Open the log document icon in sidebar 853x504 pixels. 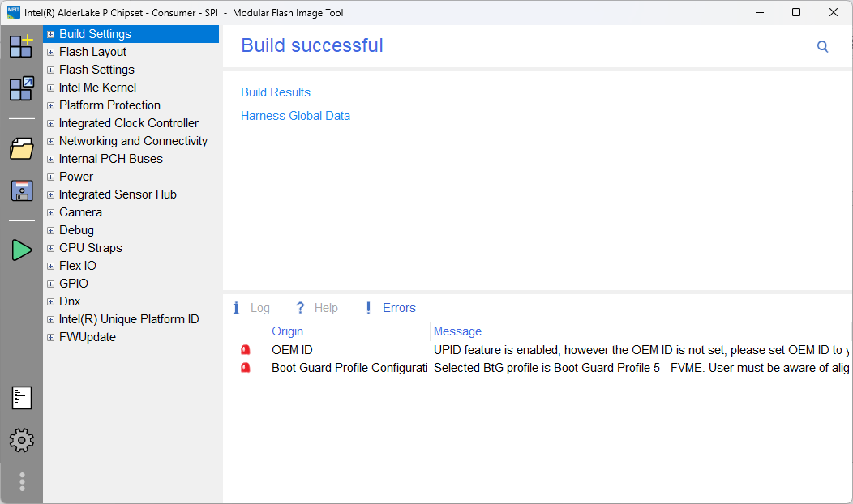pyautogui.click(x=21, y=398)
